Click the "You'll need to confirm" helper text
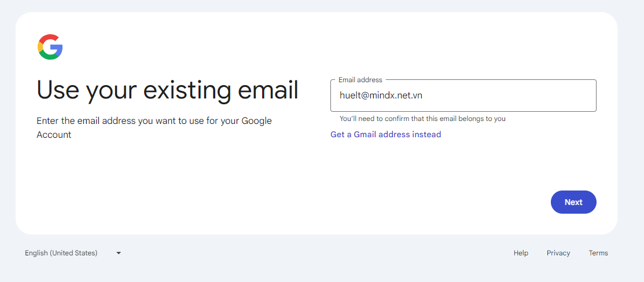The width and height of the screenshot is (644, 282). point(422,119)
